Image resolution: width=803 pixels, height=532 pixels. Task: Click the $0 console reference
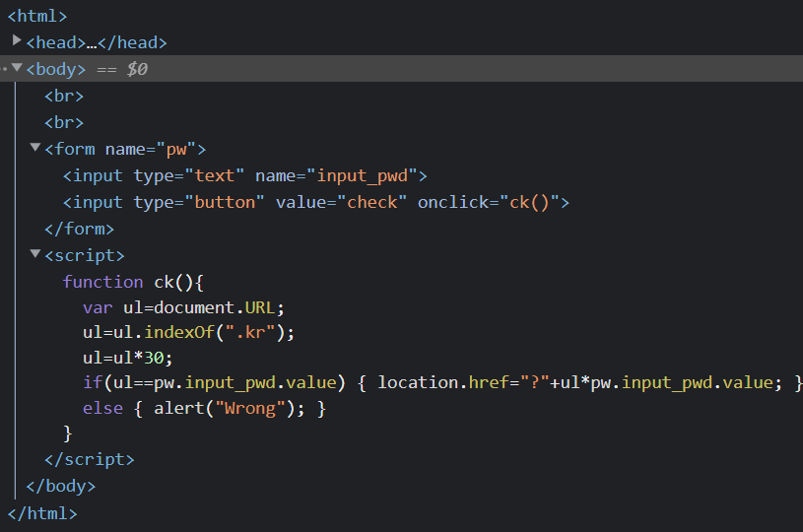[137, 69]
